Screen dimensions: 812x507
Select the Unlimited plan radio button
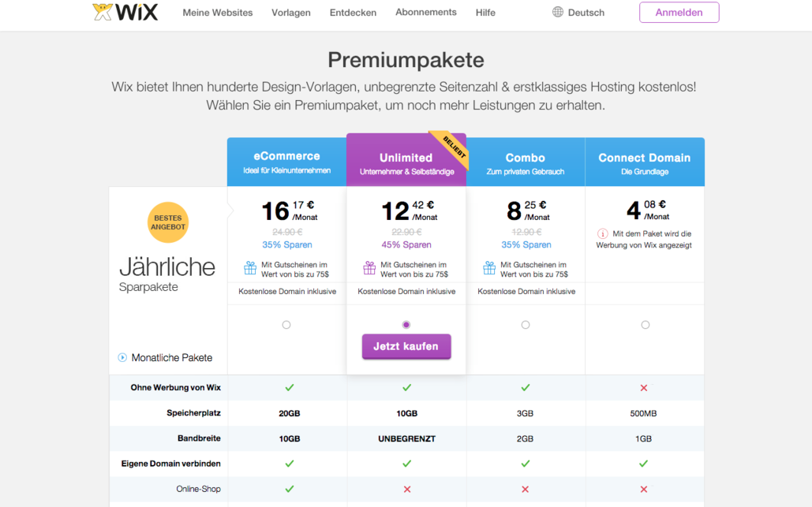(406, 325)
